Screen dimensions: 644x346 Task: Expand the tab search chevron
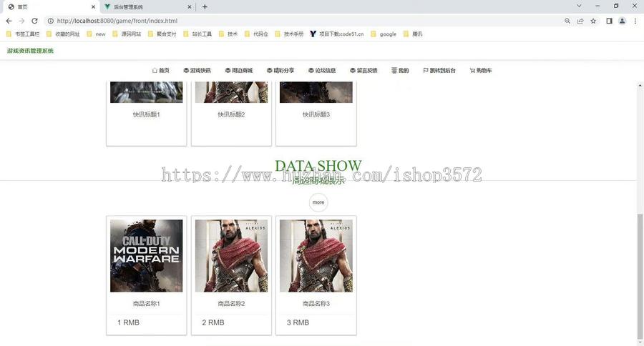579,6
